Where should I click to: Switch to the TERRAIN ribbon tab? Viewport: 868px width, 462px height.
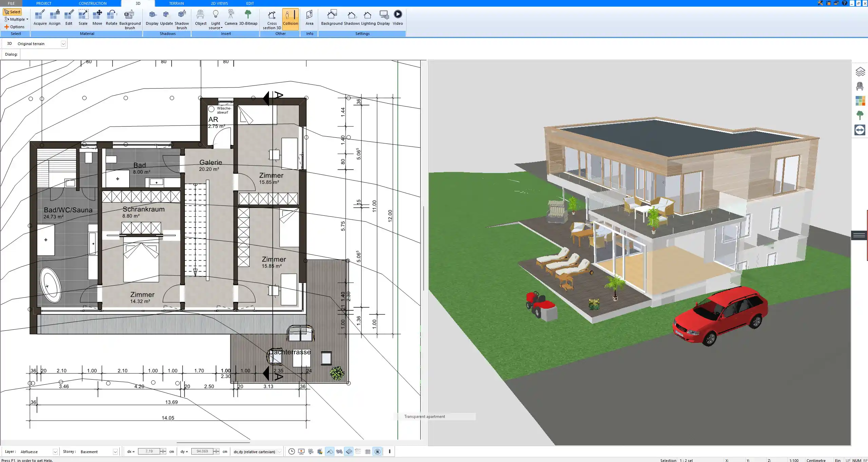tap(176, 3)
